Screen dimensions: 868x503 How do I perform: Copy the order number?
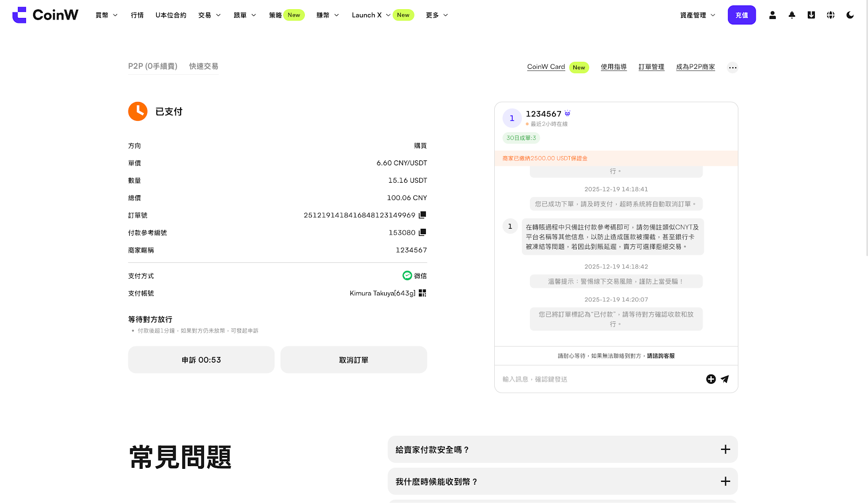(x=422, y=215)
